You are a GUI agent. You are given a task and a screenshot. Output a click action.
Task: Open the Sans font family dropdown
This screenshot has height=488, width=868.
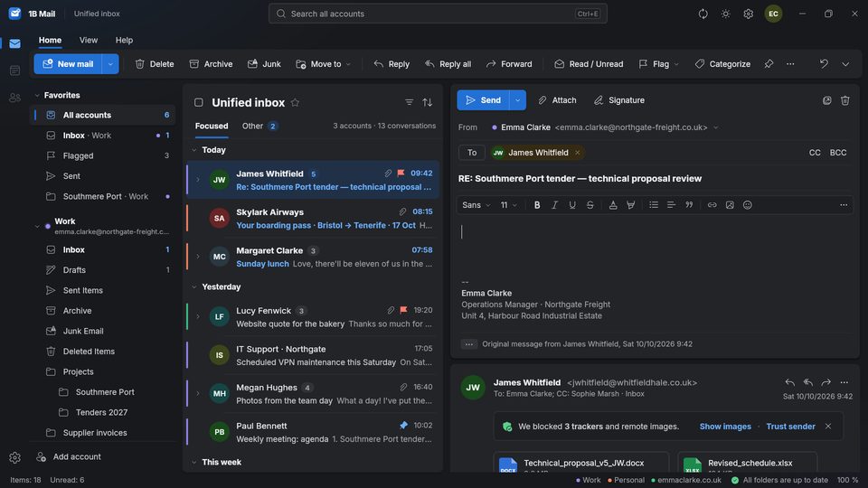click(476, 205)
